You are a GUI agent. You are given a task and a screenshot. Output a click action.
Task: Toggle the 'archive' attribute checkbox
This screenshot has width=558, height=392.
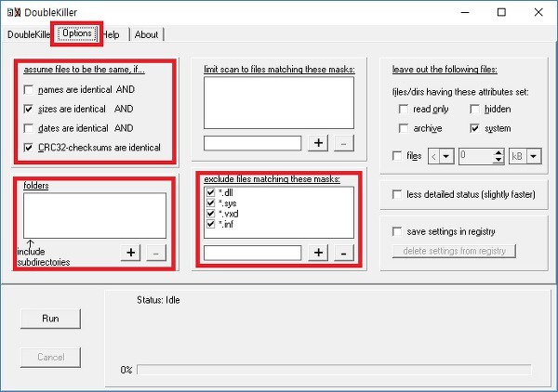(x=404, y=128)
